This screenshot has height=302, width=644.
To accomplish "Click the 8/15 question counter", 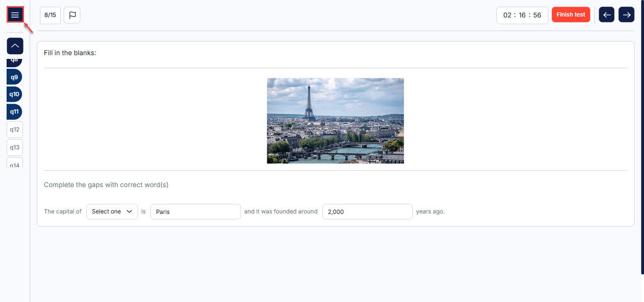I will (x=50, y=15).
